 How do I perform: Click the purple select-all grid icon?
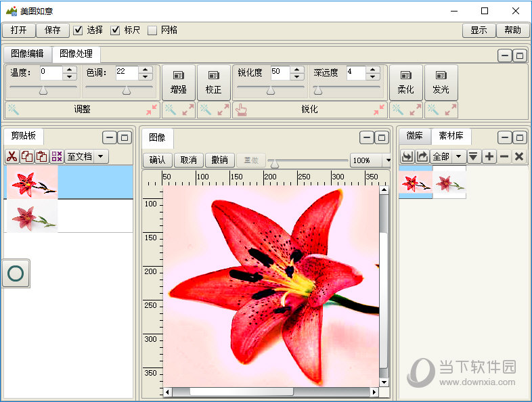[56, 156]
